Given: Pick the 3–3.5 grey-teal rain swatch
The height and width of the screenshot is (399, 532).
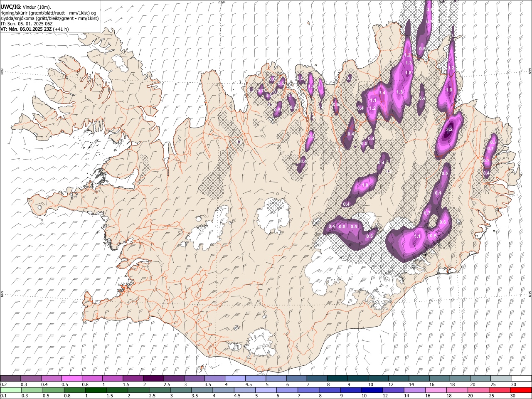Looking at the screenshot, I should point(180,390).
